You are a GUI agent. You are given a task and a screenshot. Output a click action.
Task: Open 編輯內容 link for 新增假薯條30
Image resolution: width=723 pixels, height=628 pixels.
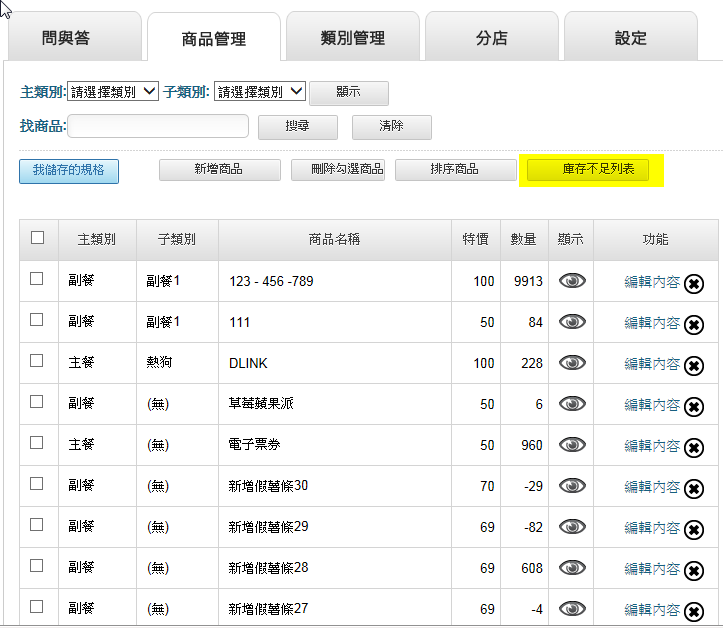652,486
